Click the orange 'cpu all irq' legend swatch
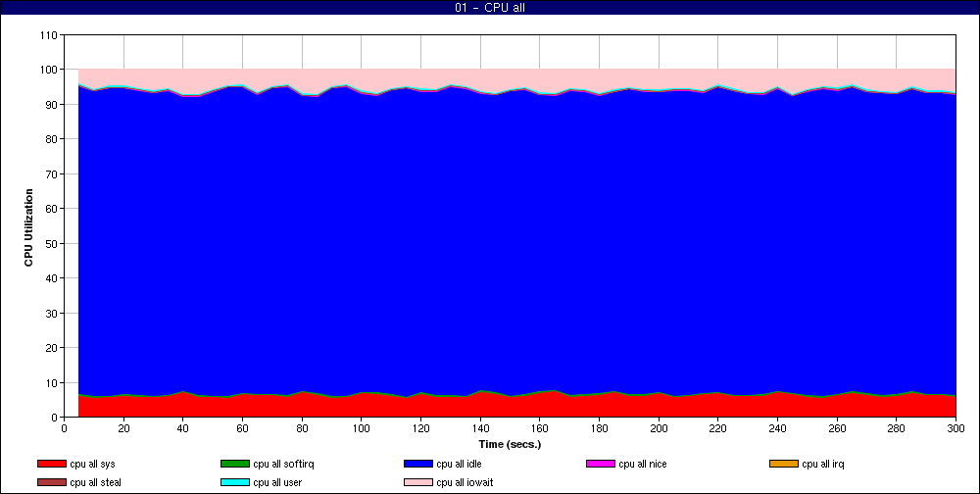Image resolution: width=980 pixels, height=494 pixels. click(x=784, y=464)
